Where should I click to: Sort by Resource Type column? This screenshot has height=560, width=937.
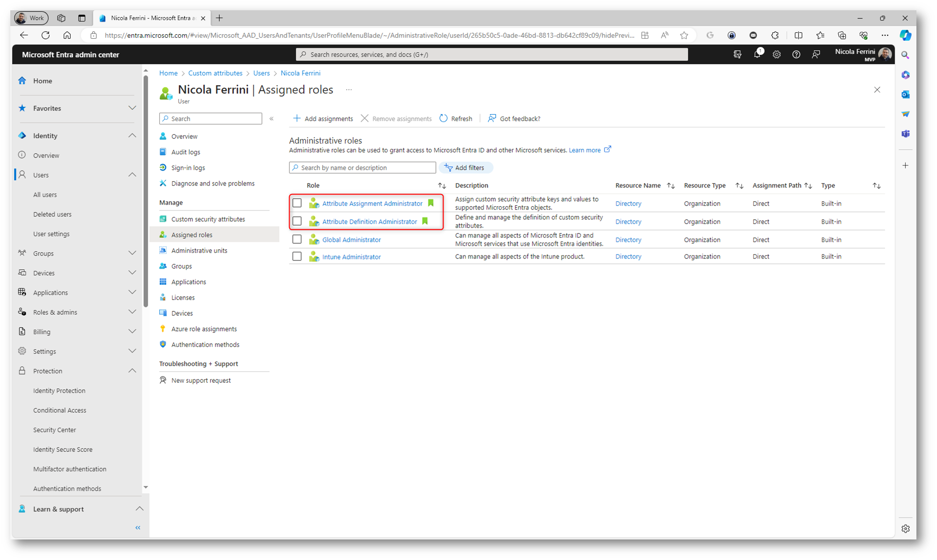click(740, 186)
